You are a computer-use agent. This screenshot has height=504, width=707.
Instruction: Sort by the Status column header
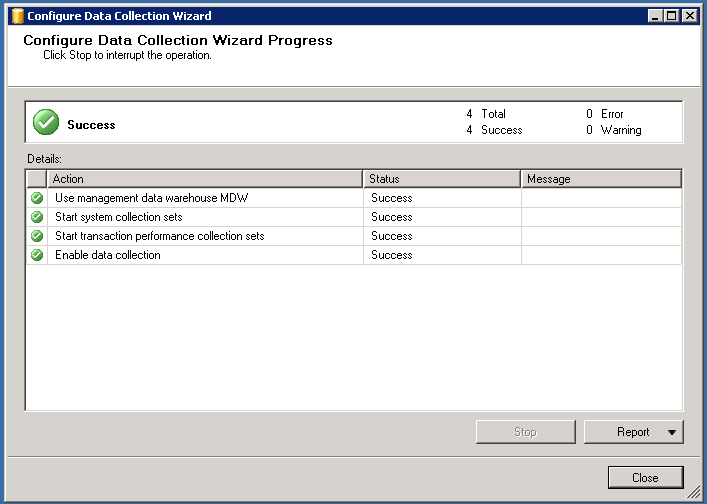(441, 179)
